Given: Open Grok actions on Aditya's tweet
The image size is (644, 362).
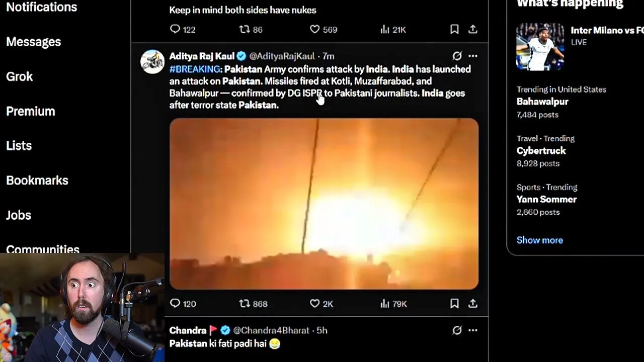Looking at the screenshot, I should (457, 56).
